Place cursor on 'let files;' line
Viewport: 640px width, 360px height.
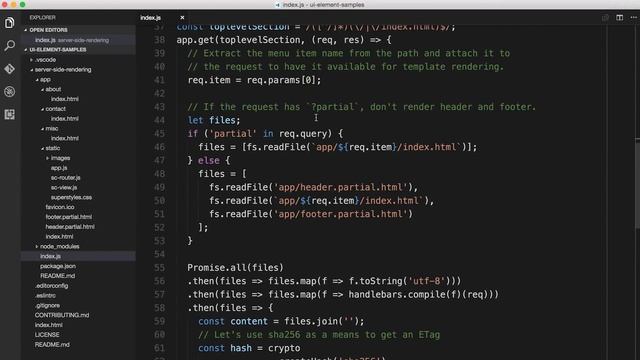214,120
